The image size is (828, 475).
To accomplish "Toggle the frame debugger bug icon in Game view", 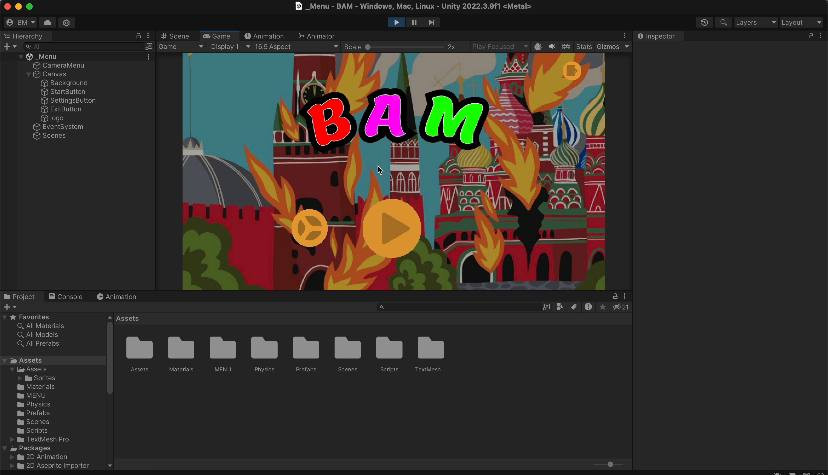I will [x=538, y=46].
